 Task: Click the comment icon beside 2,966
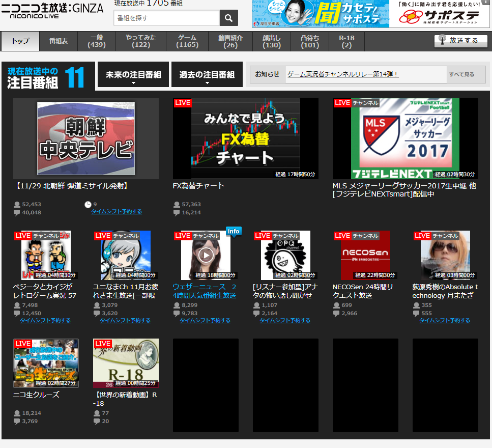pos(336,314)
